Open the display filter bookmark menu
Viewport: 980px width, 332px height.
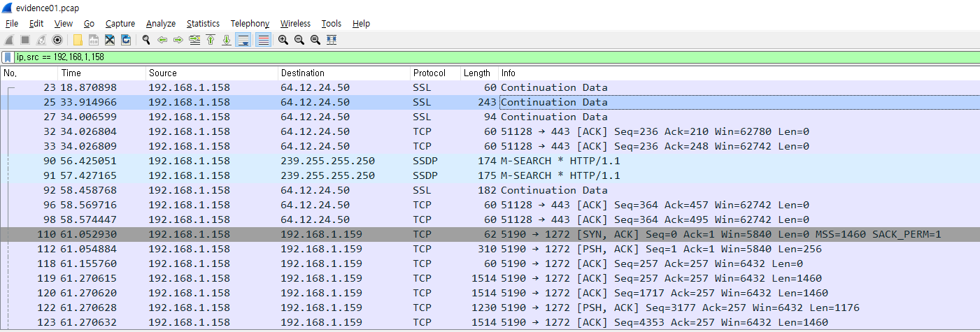[x=7, y=57]
